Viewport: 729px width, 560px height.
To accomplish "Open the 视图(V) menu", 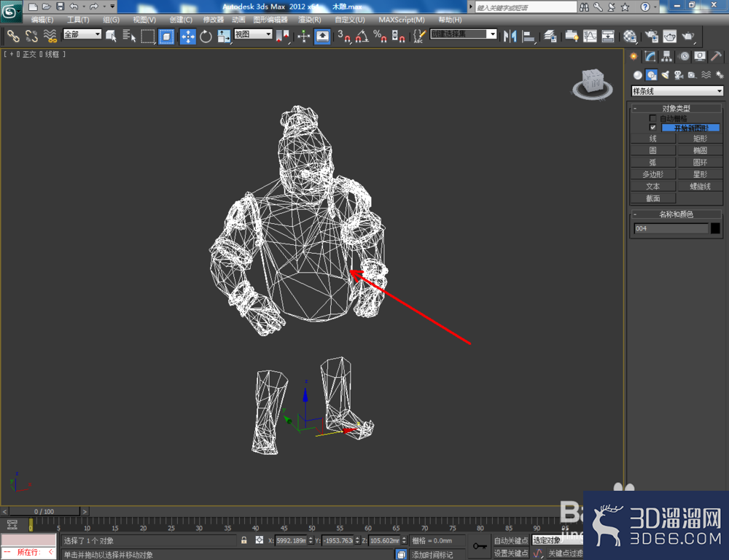I will pos(144,20).
